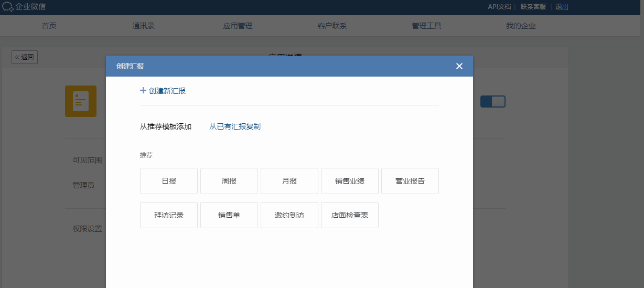644x288 pixels.
Task: Select 从推荐模板添加 tab
Action: (x=166, y=126)
